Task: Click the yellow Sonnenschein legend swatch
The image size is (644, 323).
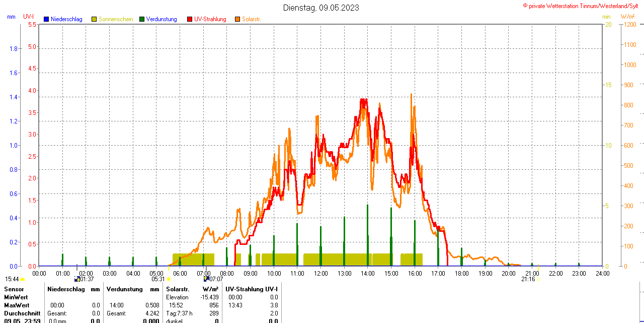Action: tap(94, 19)
